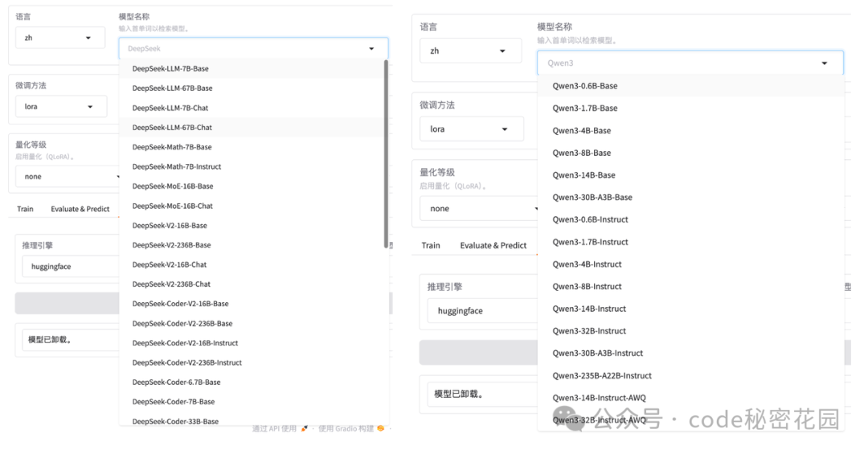Select DeepSeek-Coder-V2-236B-Instruct option
The width and height of the screenshot is (868, 454).
[252, 362]
